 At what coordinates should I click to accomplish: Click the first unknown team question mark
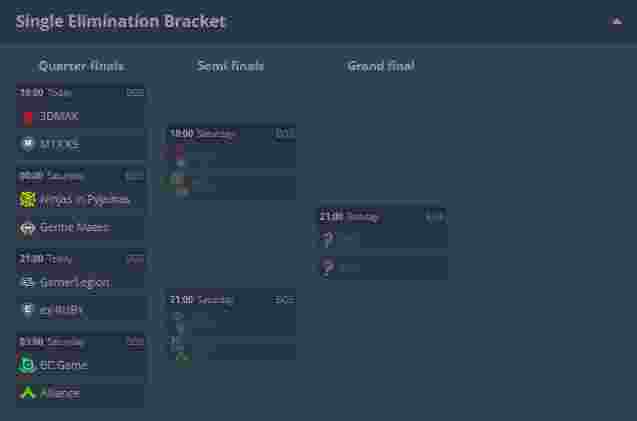click(327, 239)
